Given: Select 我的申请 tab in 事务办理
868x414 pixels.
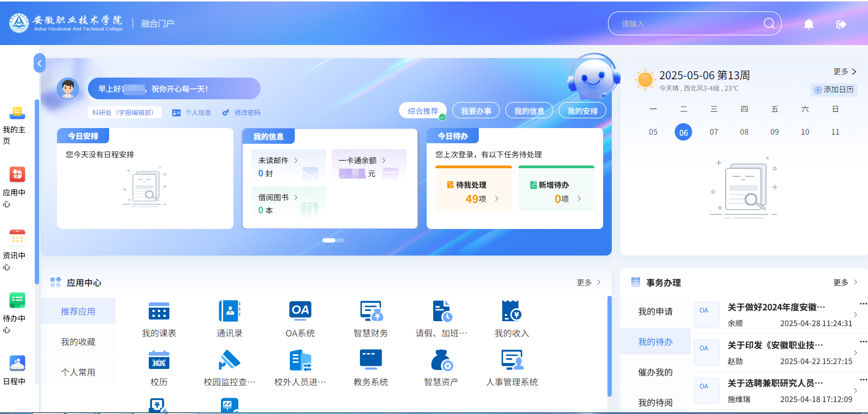Looking at the screenshot, I should click(655, 311).
